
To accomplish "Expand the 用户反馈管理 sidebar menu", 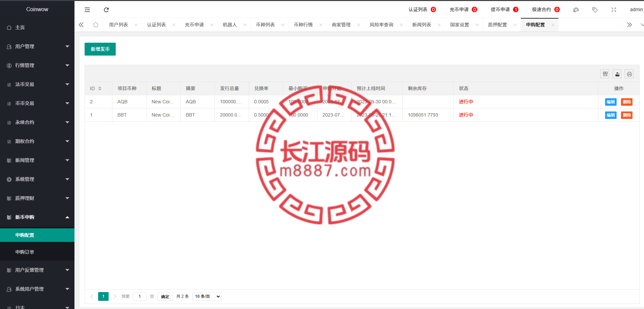I will point(37,270).
